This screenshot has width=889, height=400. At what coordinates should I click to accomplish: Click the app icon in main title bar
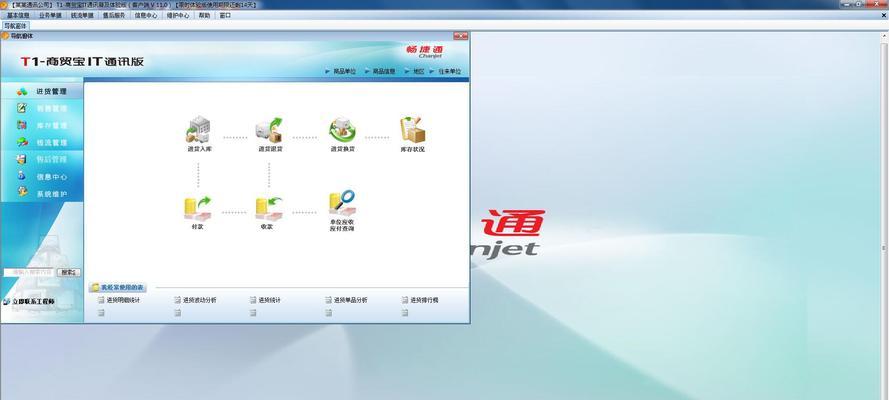(3, 5)
